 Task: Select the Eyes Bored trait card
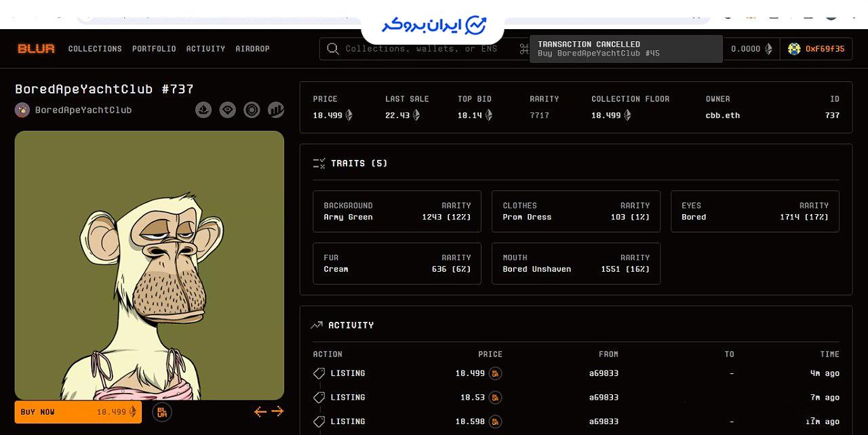755,211
